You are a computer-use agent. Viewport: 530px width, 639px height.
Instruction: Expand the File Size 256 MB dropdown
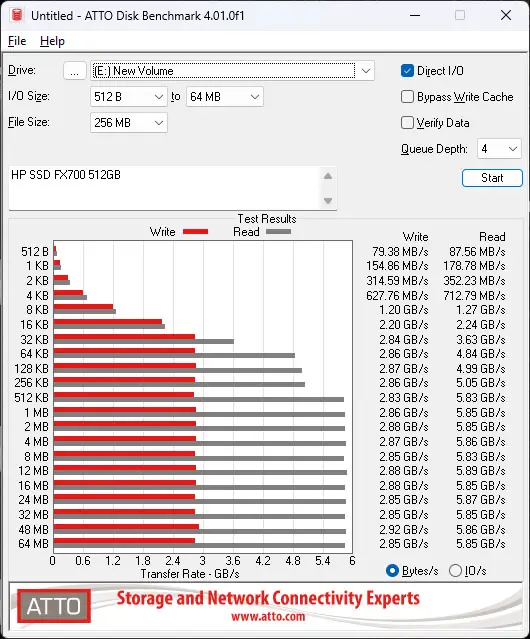click(128, 123)
